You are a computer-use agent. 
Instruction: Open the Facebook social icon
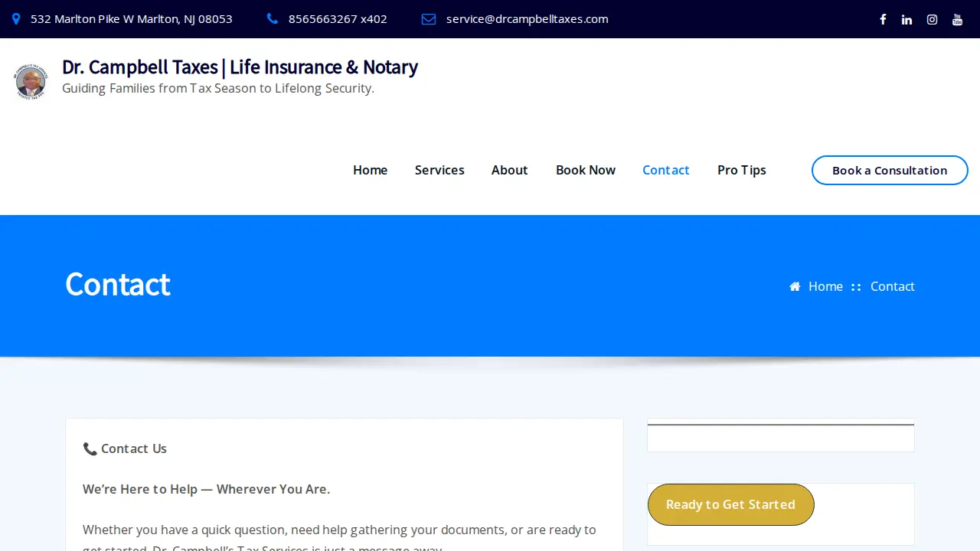(883, 19)
